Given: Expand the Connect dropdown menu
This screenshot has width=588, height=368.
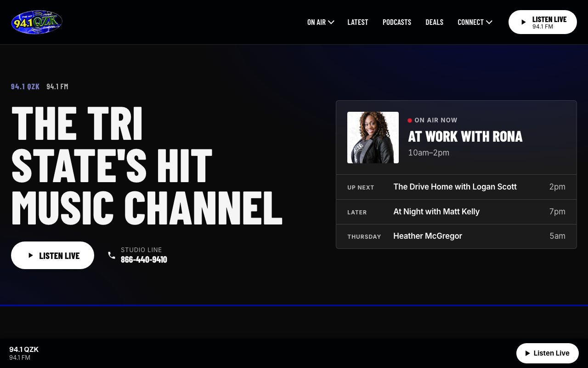Looking at the screenshot, I should pos(475,22).
